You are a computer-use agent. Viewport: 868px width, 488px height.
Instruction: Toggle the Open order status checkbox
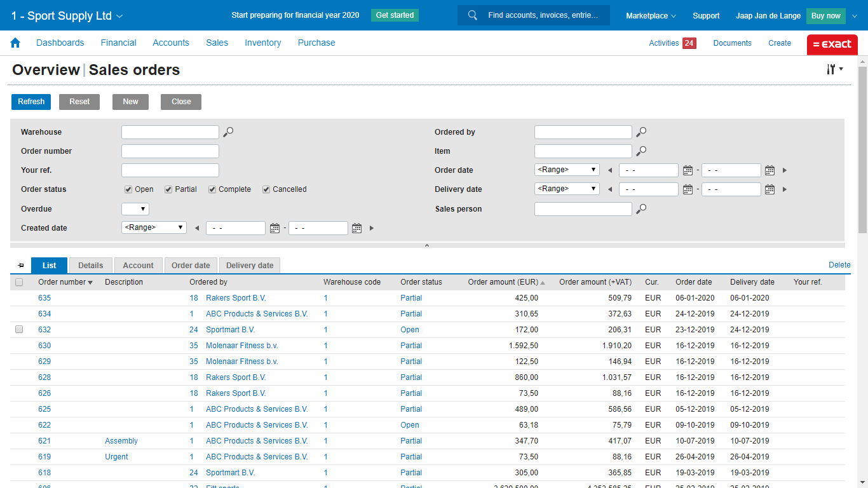click(x=128, y=189)
